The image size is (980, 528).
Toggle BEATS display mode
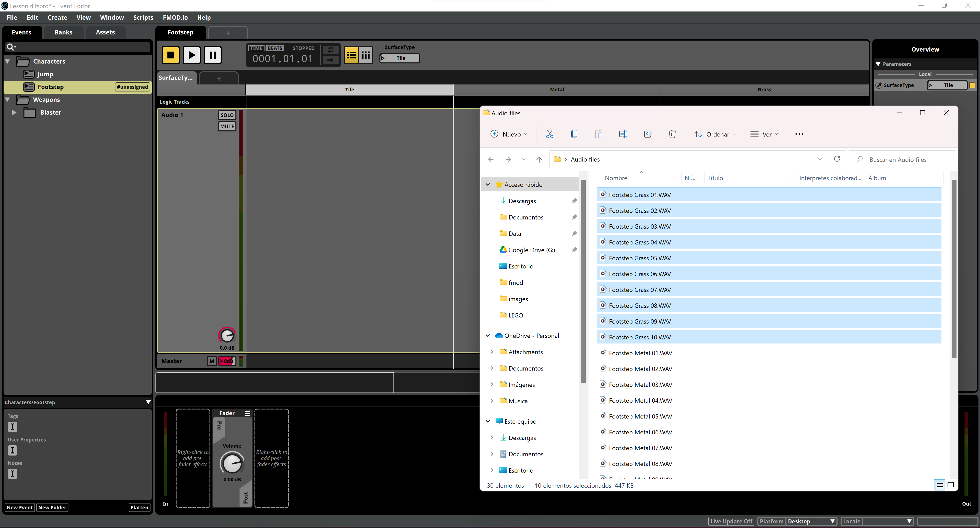point(275,48)
